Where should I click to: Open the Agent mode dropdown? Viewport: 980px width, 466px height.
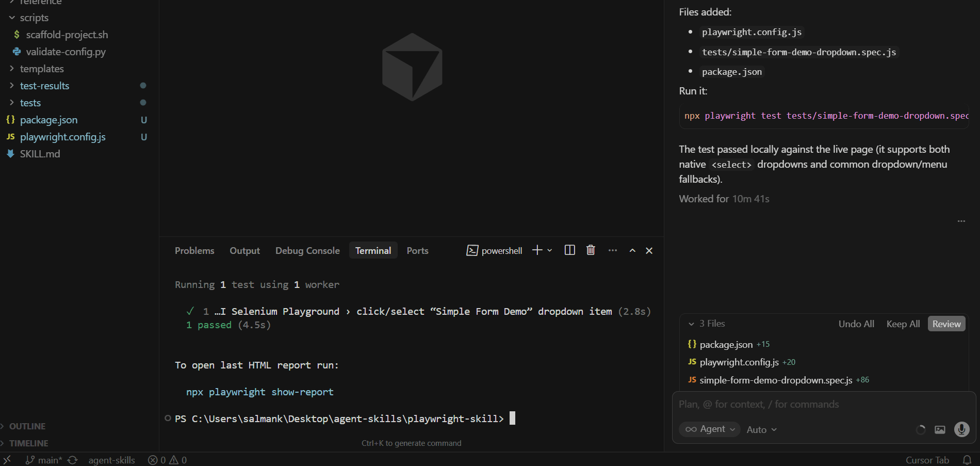[709, 429]
